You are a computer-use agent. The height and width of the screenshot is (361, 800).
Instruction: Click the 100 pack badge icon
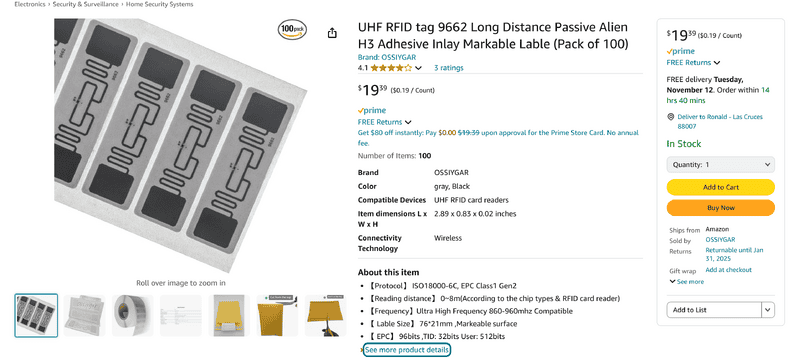[292, 30]
